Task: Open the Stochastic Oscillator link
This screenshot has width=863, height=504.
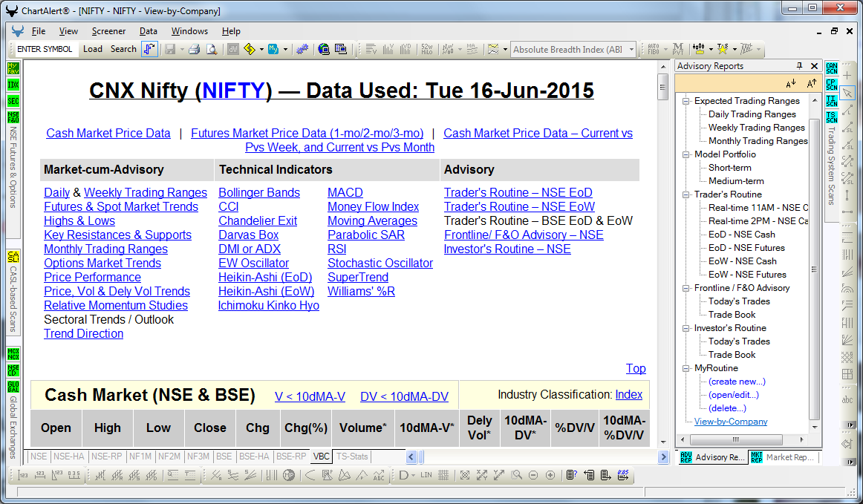Action: click(x=380, y=263)
